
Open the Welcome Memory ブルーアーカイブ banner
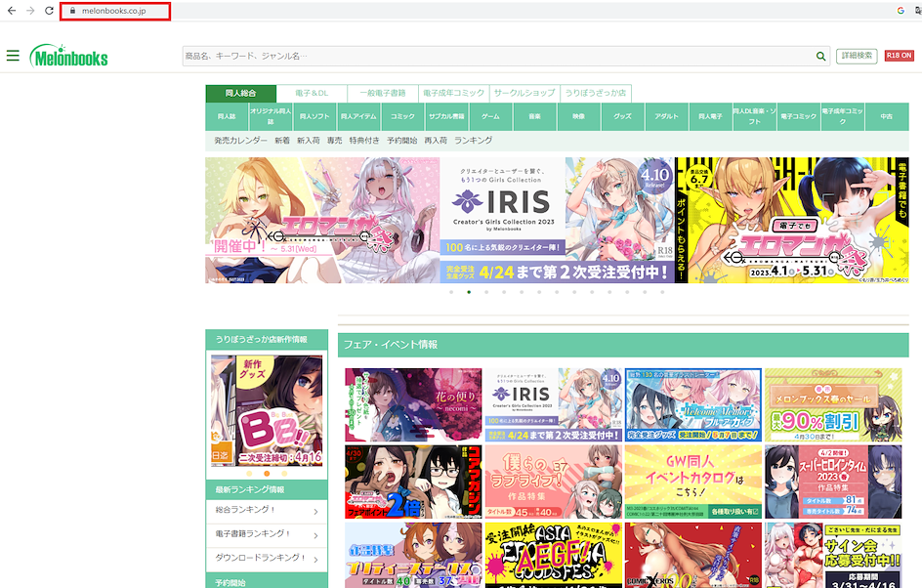coord(693,404)
